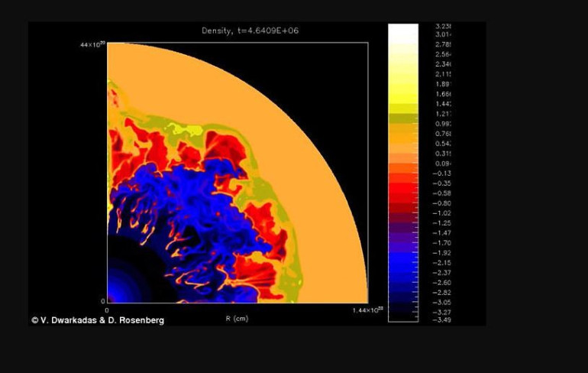588x373 pixels.
Task: Click the color bar value -0.58
Action: click(x=441, y=193)
